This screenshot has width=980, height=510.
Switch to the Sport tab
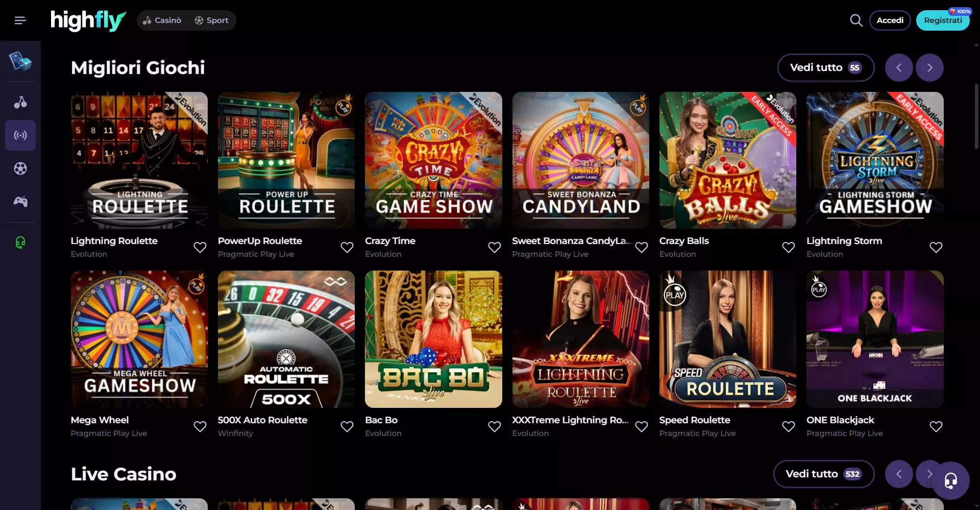[x=212, y=20]
